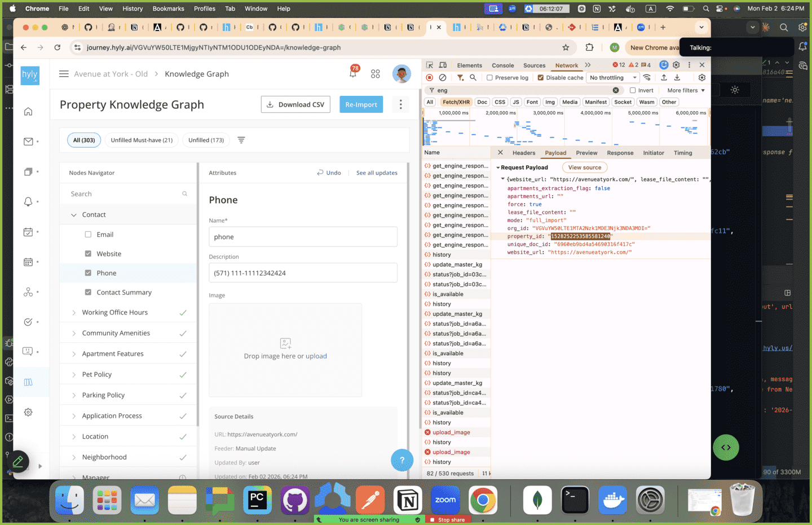Open the Bookmarks menu in Chrome menu bar

point(168,8)
